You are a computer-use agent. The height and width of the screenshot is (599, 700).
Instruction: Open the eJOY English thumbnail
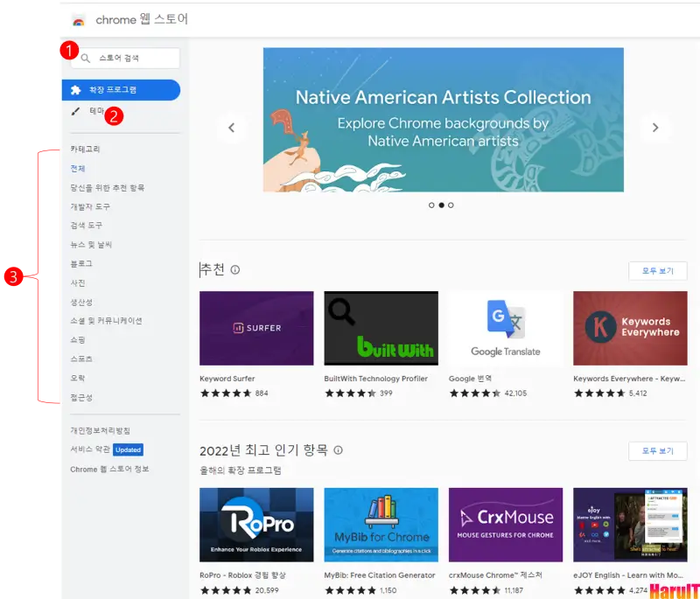click(630, 525)
